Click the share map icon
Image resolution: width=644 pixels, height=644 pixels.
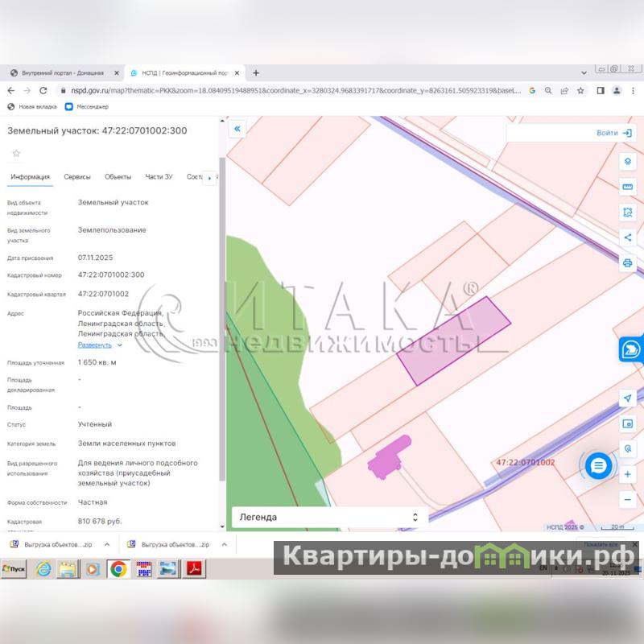pos(628,237)
